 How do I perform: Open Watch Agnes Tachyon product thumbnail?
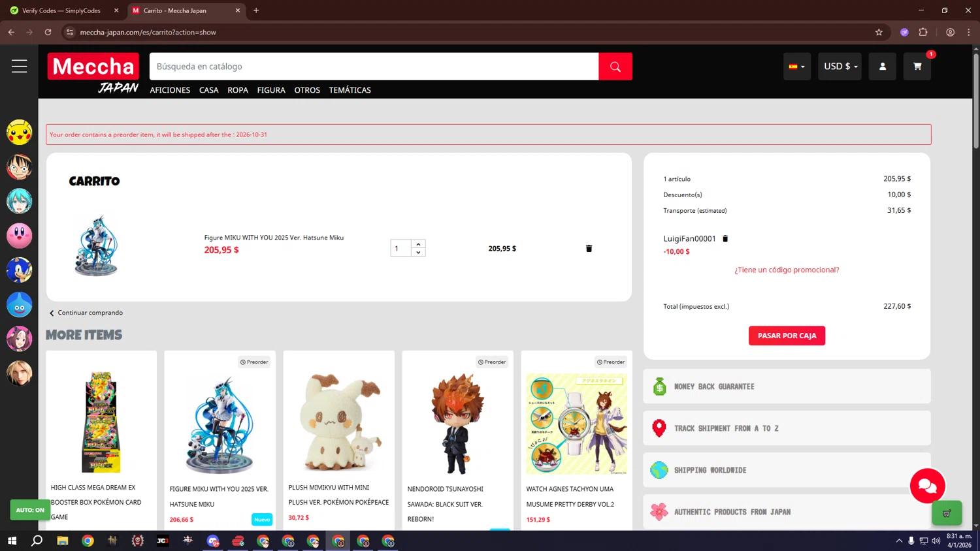point(577,424)
